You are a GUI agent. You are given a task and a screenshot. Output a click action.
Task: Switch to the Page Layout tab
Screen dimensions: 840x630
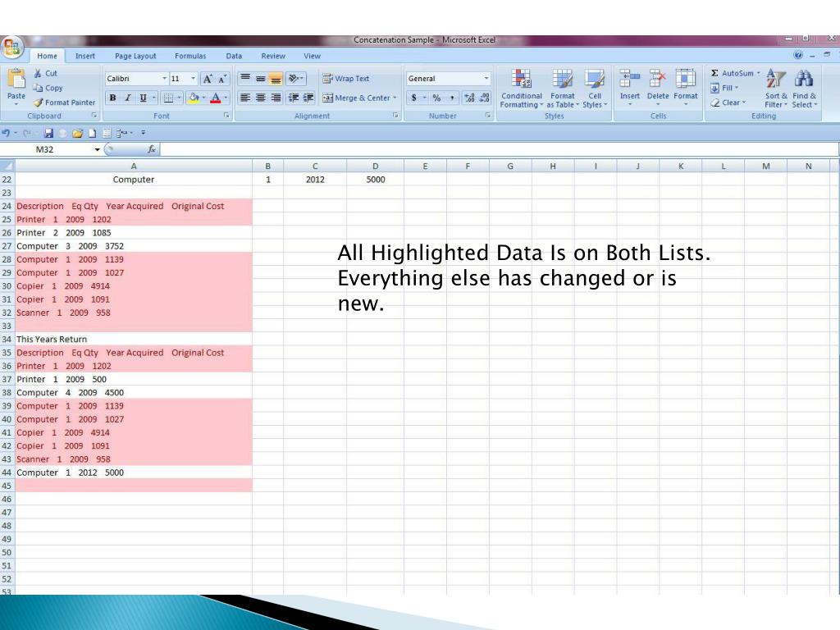135,56
